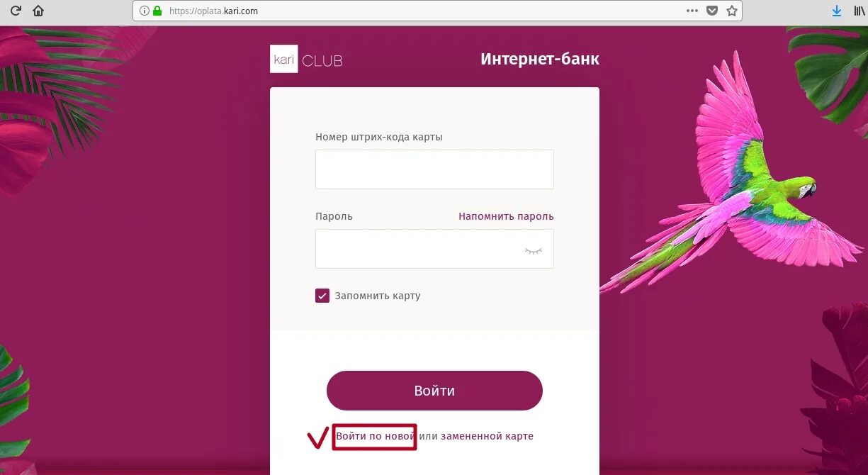Save page to Pocket icon
Viewport: 868px width, 475px height.
[712, 11]
